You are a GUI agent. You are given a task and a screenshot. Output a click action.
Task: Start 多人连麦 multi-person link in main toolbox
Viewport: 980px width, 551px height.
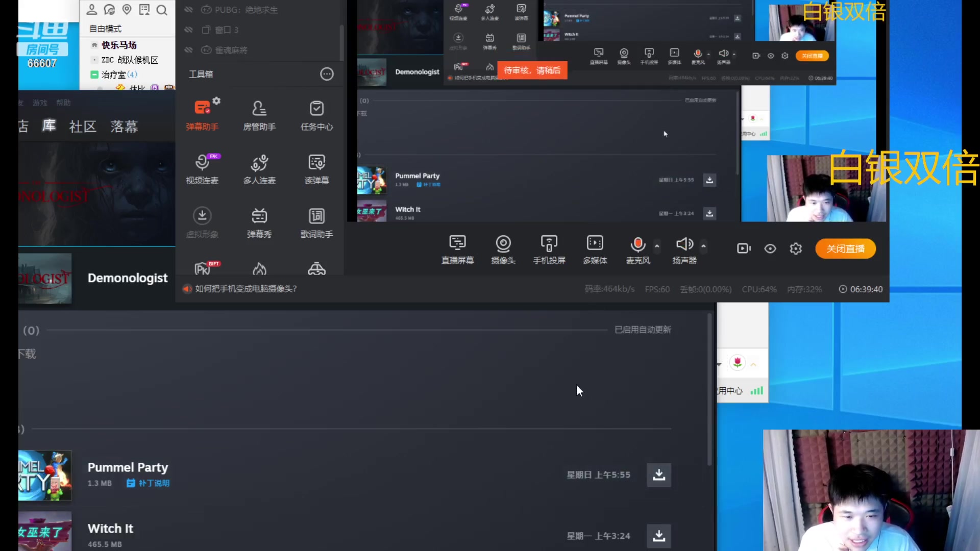259,169
